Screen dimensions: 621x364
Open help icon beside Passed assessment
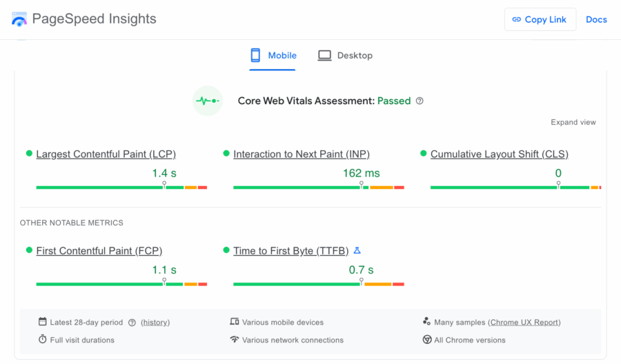(x=420, y=101)
